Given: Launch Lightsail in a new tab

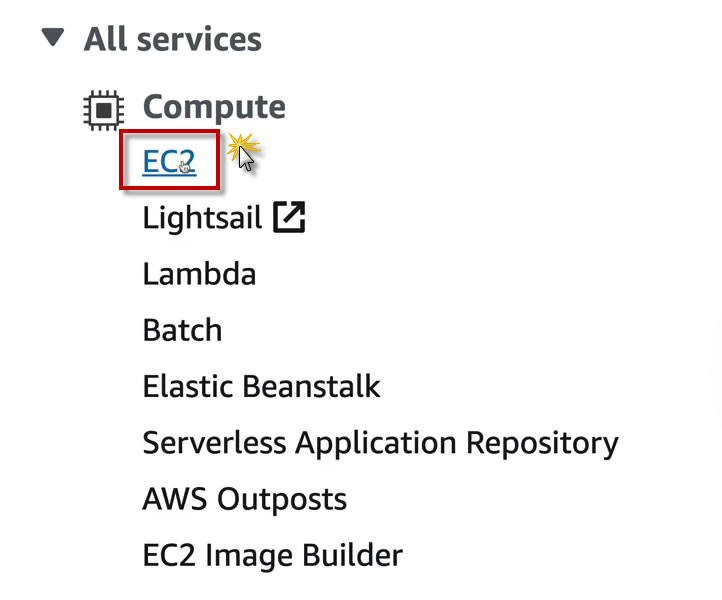Looking at the screenshot, I should pos(289,217).
